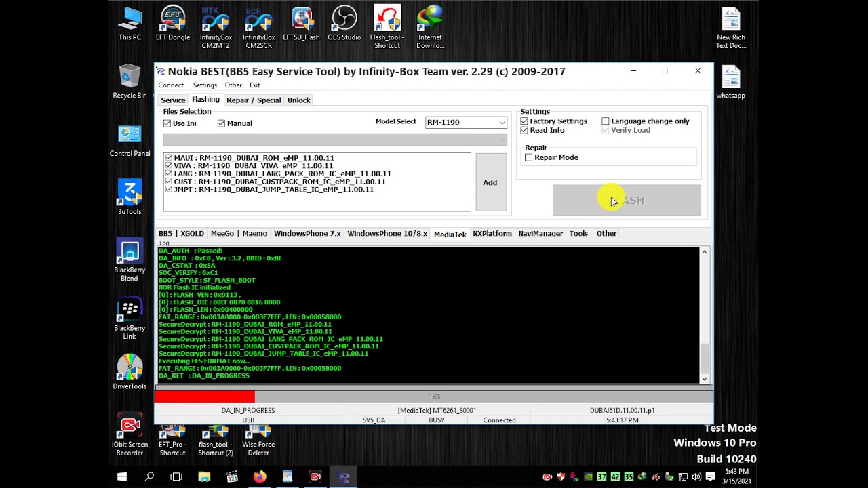Click the log scrollbar up arrow
This screenshot has width=868, height=488.
click(704, 252)
